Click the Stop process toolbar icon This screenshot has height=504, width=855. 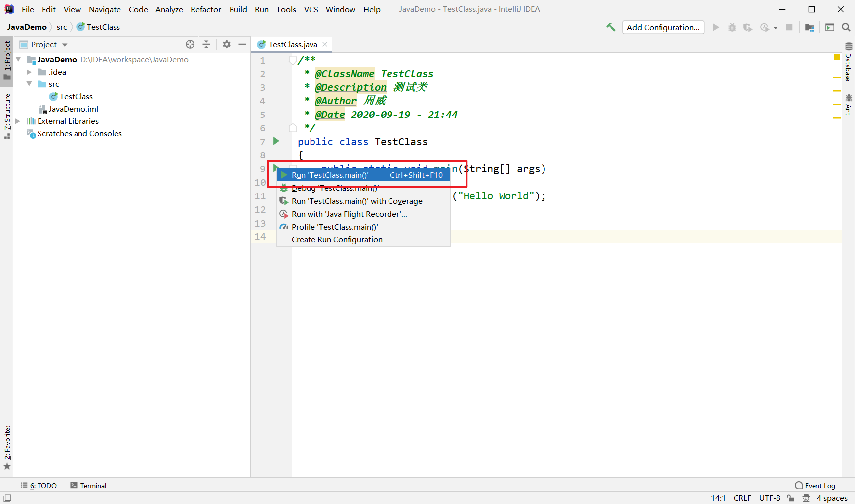point(789,27)
